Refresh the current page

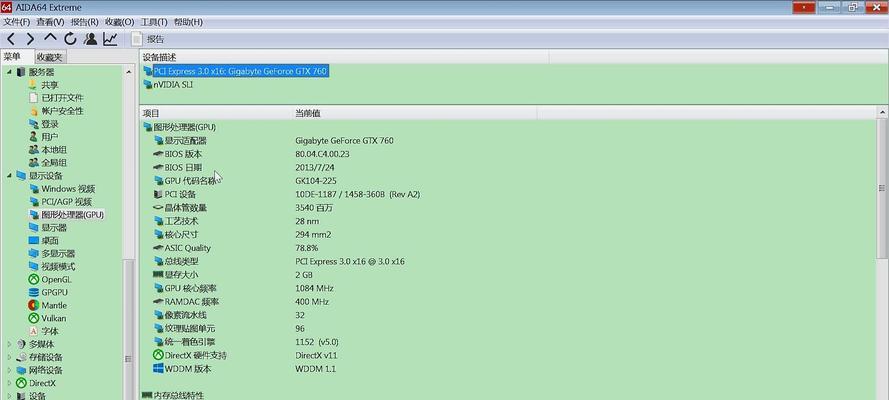click(x=70, y=39)
